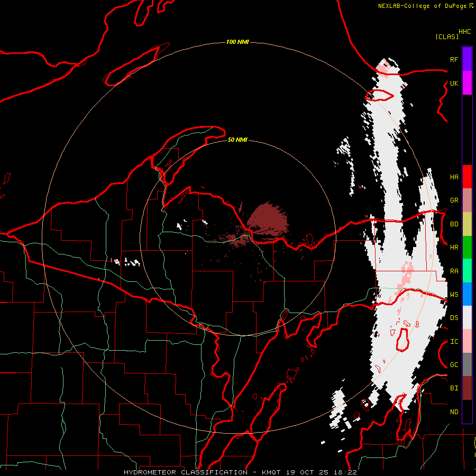Click the 18:22 timestamp
Viewport: 476px width, 476px height.
pyautogui.click(x=346, y=472)
